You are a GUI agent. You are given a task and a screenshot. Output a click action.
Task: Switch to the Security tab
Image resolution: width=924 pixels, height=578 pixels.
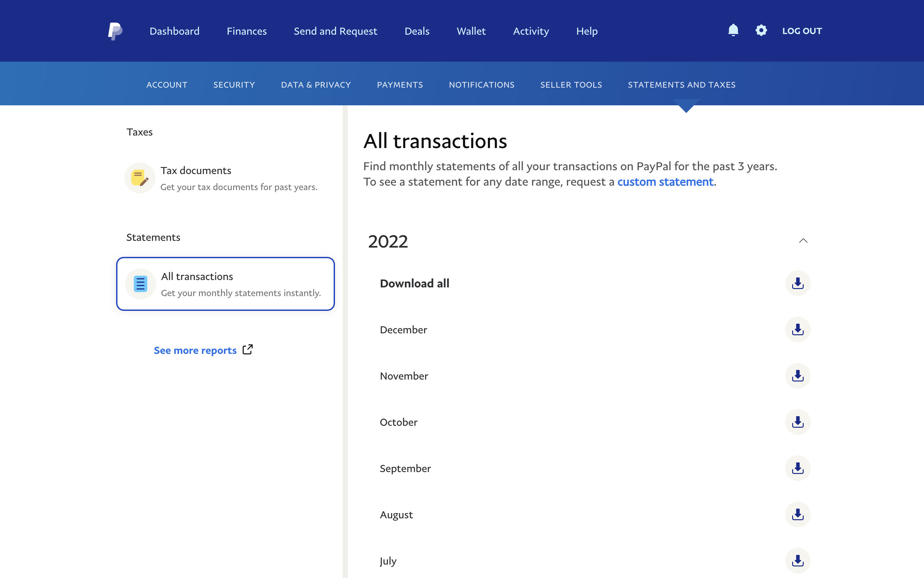(x=234, y=84)
